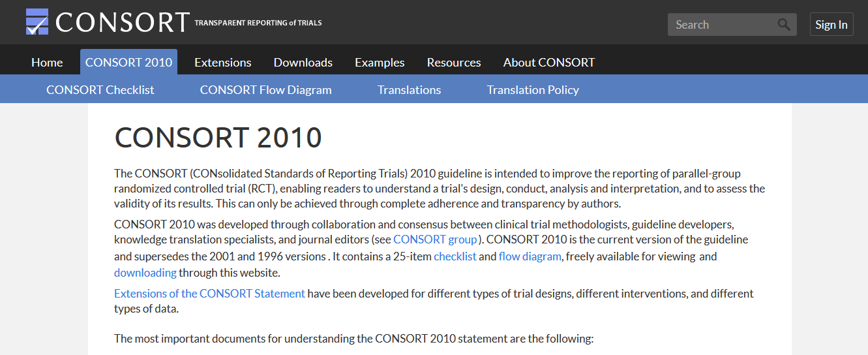Click the CONSORT checkmark logo icon
Screen dimensions: 868x355
(37, 22)
